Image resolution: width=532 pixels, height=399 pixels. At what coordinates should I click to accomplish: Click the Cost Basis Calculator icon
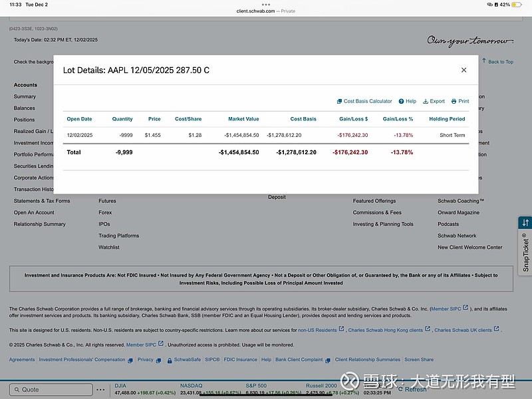[x=339, y=101]
